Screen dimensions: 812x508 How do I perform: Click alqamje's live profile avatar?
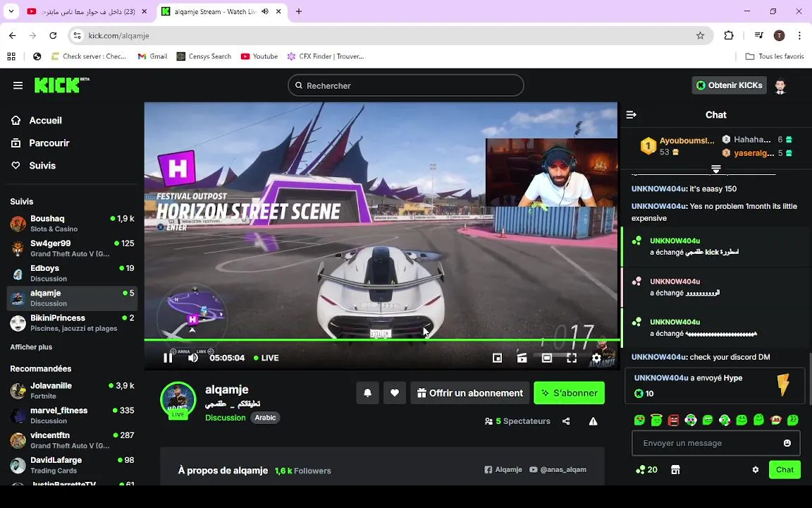178,399
